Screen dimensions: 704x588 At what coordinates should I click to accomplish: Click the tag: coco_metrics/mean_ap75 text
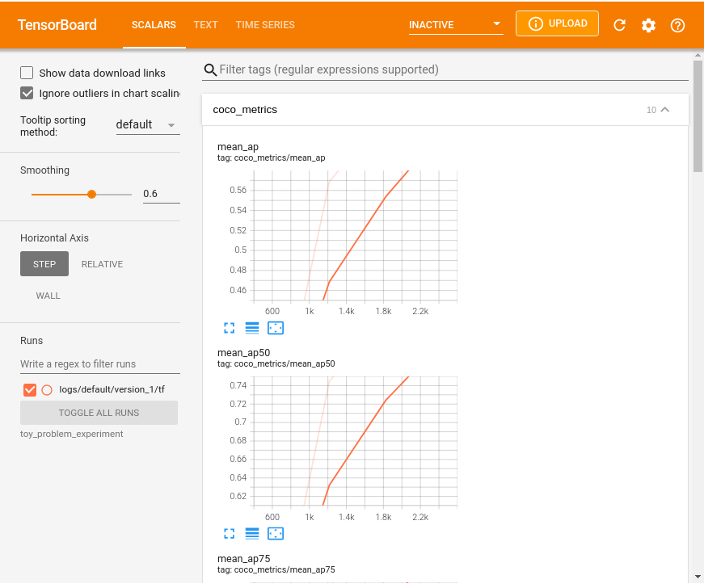[x=276, y=569]
